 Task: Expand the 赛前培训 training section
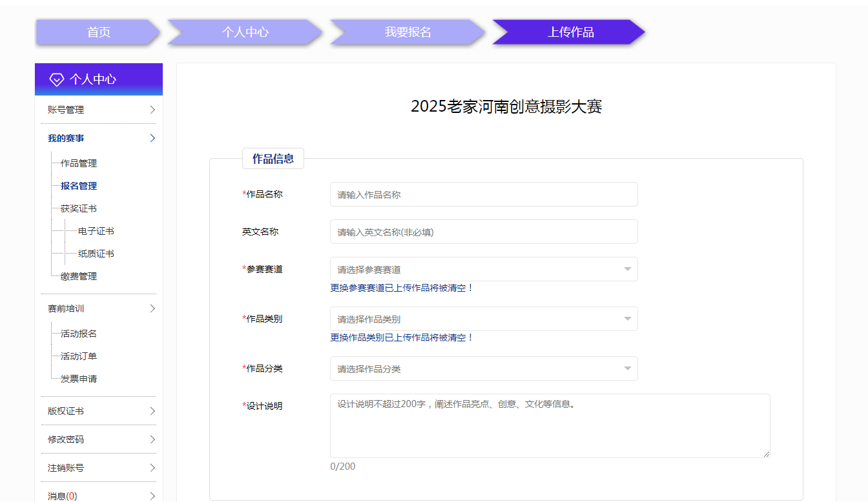coord(153,308)
